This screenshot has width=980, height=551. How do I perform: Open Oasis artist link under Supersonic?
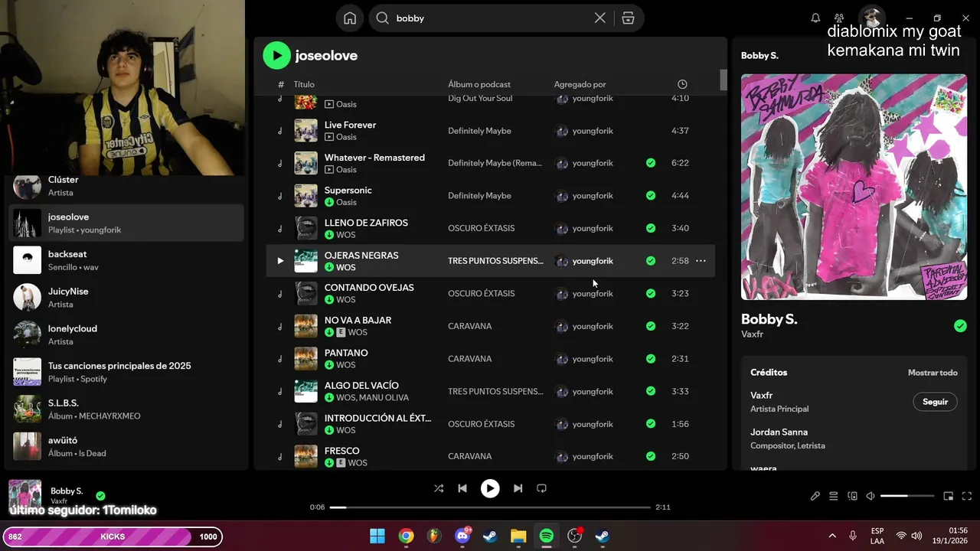[x=346, y=202]
